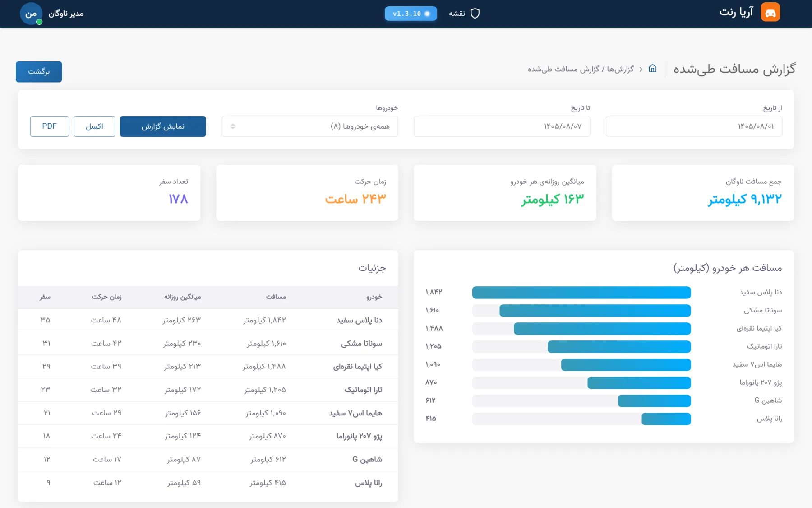Screen dimensions: 812x508
Task: Click the ۵۹ کیلومتر average cell
Action: pyautogui.click(x=184, y=483)
